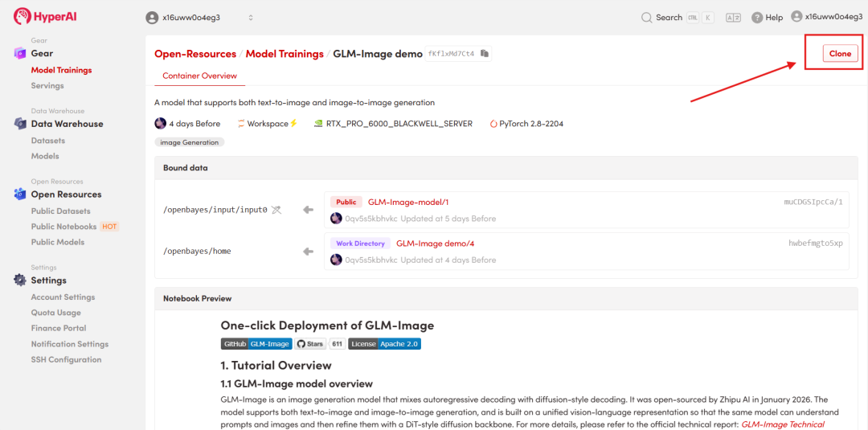Viewport: 868px width, 430px height.
Task: Open the GLM-Image-model/1 link
Action: click(408, 203)
